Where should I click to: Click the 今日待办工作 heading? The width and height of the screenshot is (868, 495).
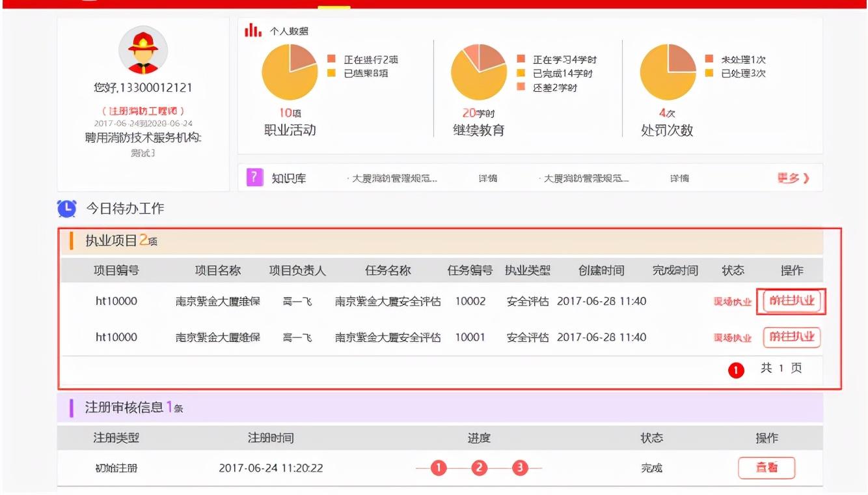point(125,208)
